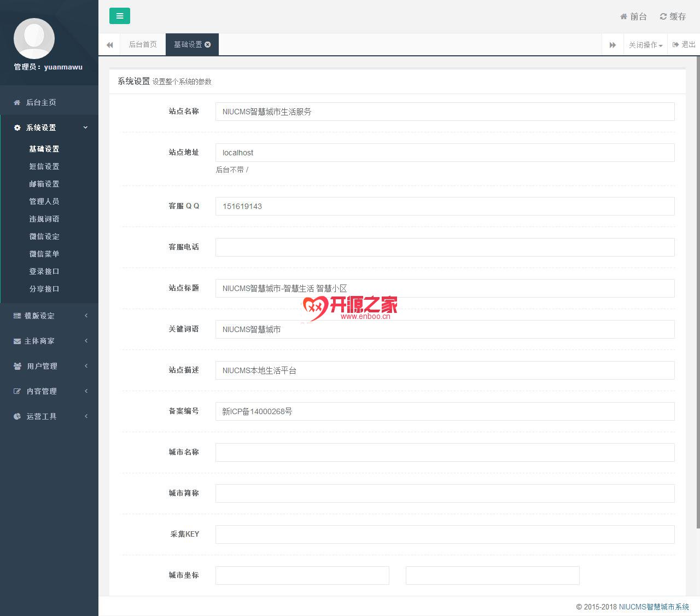The height and width of the screenshot is (616, 700).
Task: Click the 备案编号 input field
Action: 445,411
